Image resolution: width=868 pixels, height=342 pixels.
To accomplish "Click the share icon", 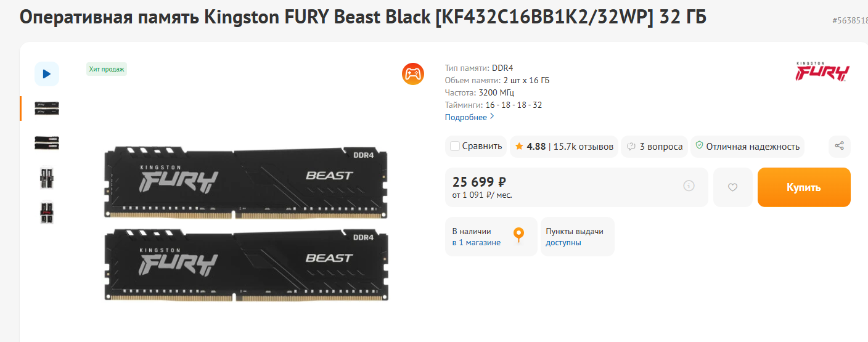I will [839, 146].
